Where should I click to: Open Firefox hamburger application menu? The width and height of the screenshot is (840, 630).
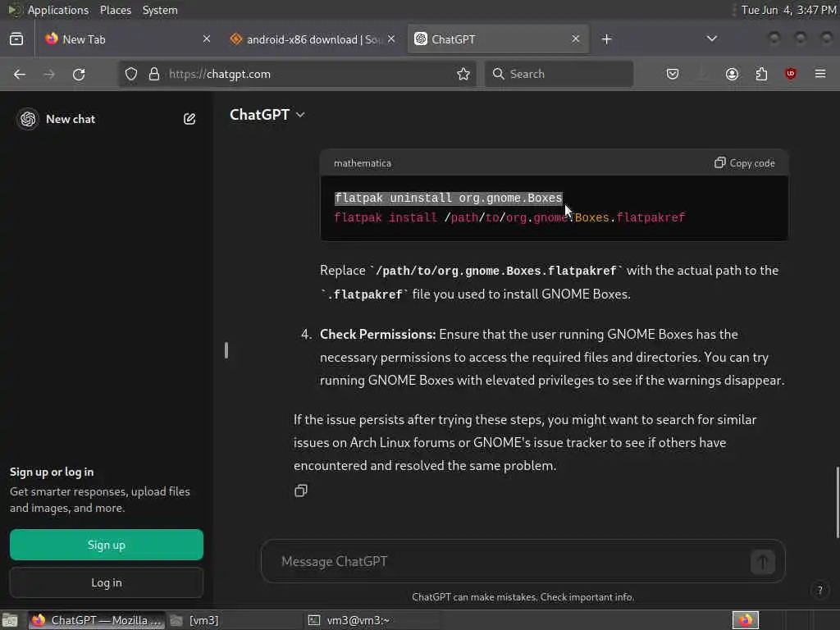pos(820,74)
